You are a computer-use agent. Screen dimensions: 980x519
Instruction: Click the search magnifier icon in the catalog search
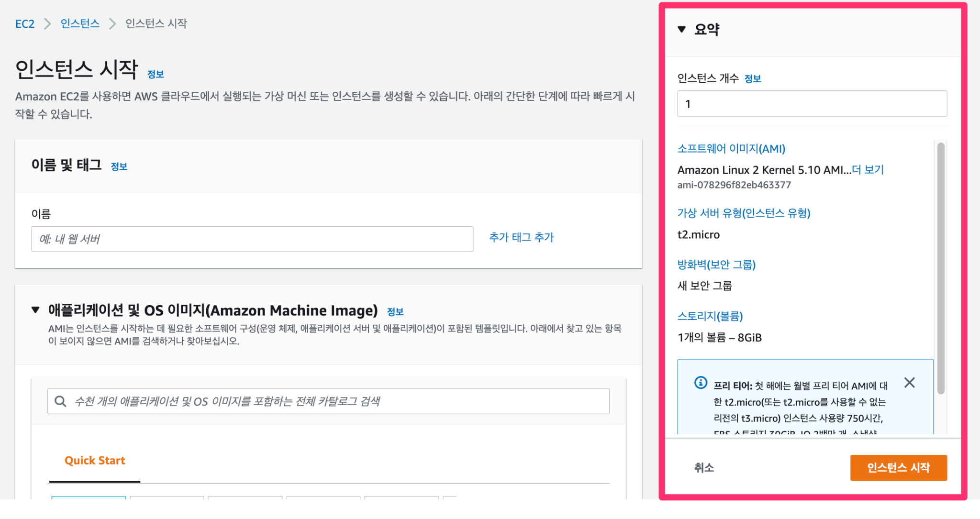tap(61, 401)
